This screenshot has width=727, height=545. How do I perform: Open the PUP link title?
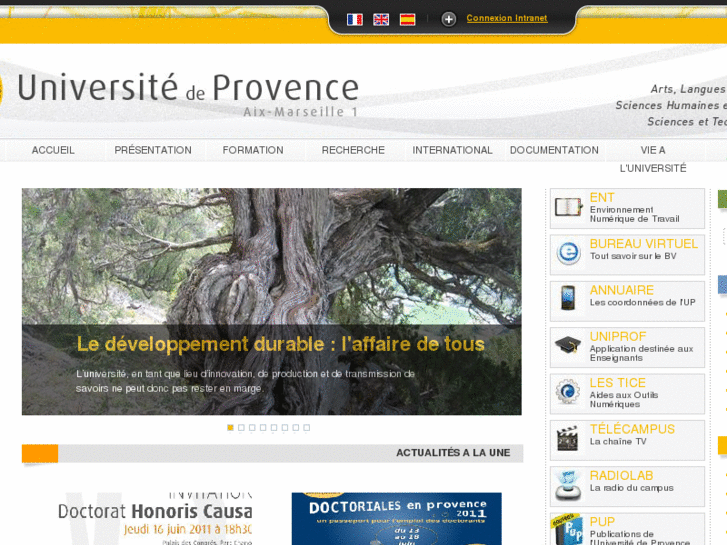tap(602, 522)
